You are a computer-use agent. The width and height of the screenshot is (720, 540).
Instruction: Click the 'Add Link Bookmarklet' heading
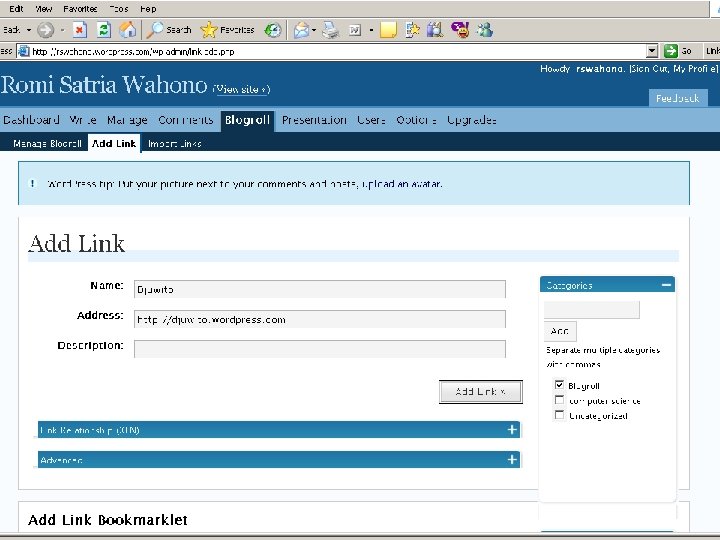107,520
